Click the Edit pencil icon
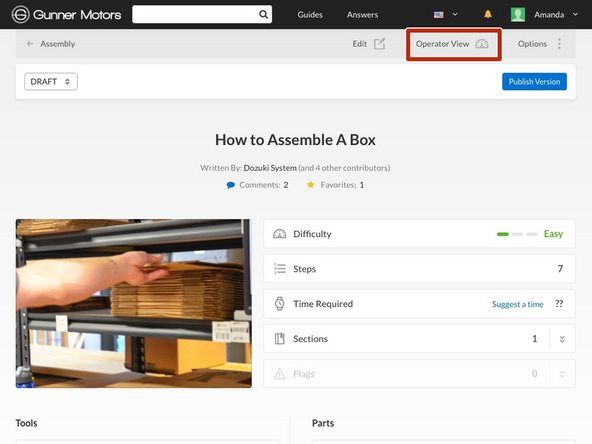This screenshot has width=592, height=444. point(379,44)
